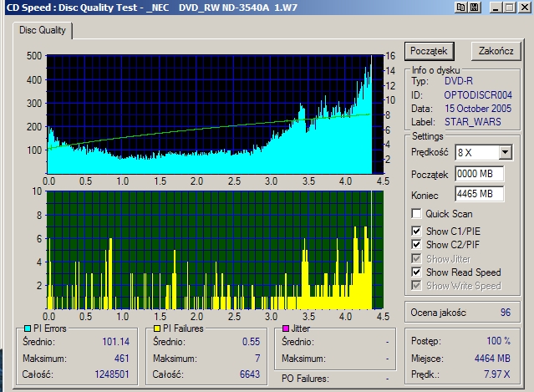
Task: Click the label STAR_WARS text
Action: (473, 122)
